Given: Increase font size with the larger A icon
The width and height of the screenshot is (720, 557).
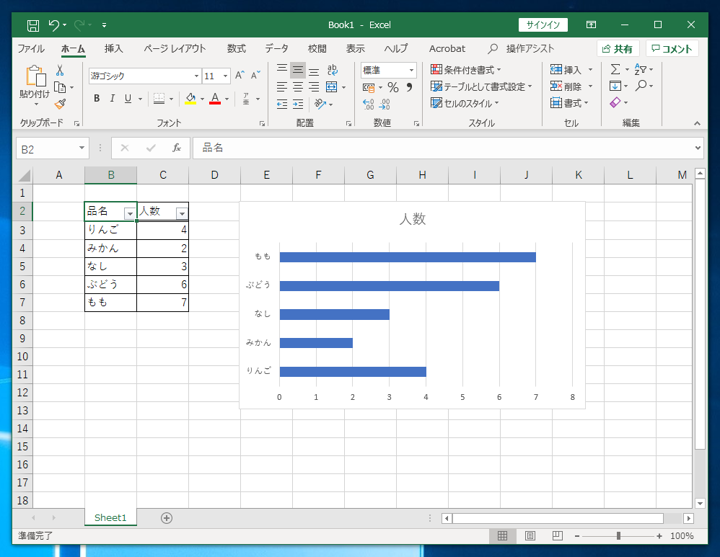Looking at the screenshot, I should click(x=240, y=75).
